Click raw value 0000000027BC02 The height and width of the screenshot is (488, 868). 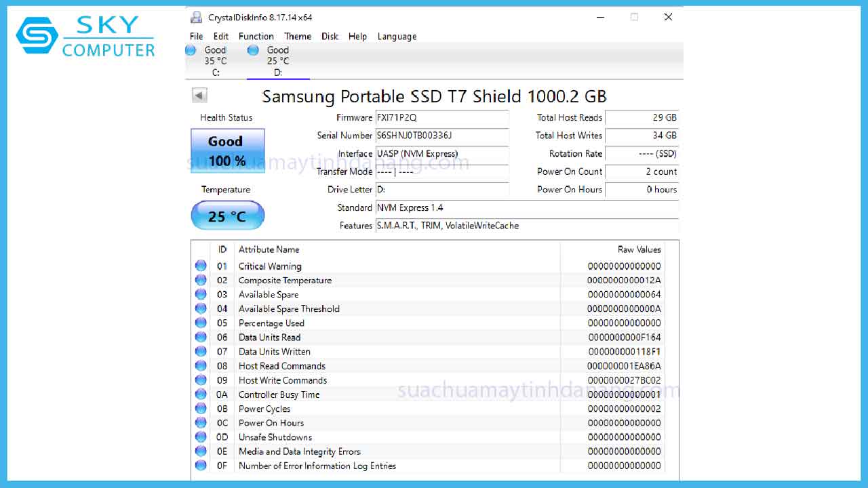[624, 380]
